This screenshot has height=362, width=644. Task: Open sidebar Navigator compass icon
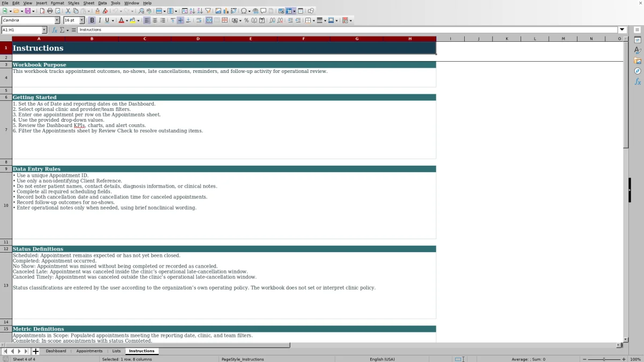click(x=638, y=71)
